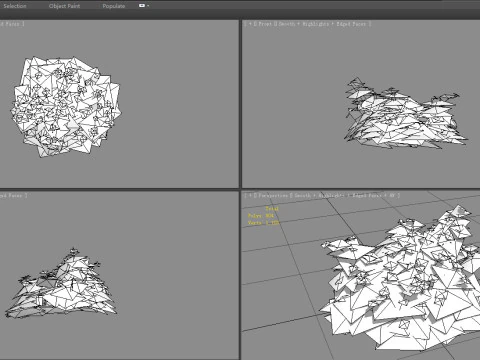Open the Front viewport plus menu

click(x=250, y=24)
